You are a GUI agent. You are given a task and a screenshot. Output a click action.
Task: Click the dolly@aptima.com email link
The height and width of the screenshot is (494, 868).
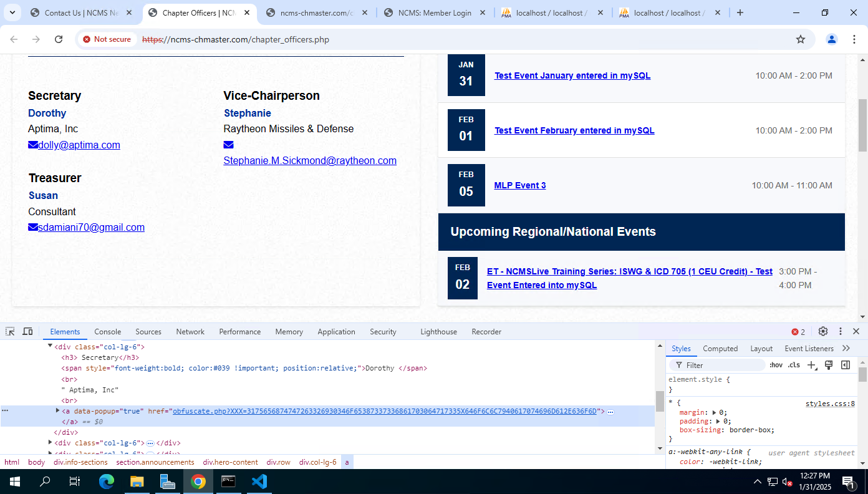click(79, 145)
